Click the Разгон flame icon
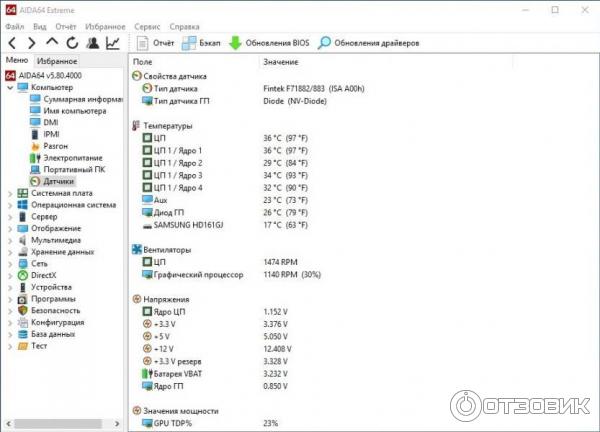Screen dimensions: 600x432 point(35,146)
